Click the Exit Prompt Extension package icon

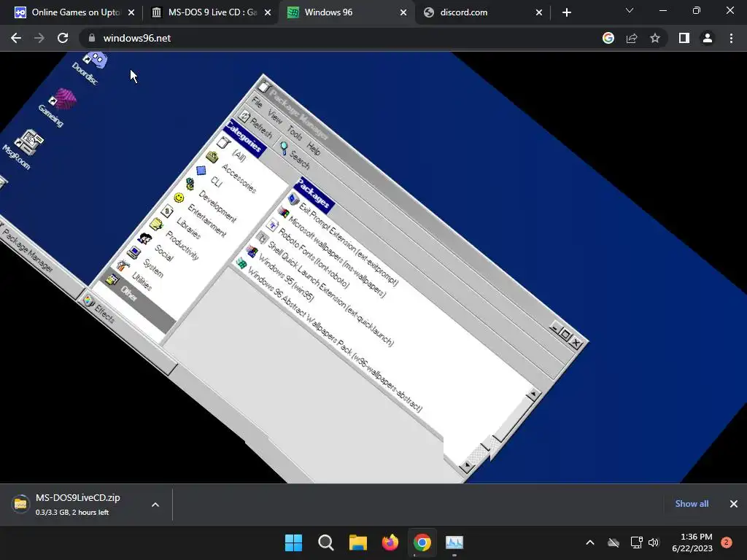[293, 198]
